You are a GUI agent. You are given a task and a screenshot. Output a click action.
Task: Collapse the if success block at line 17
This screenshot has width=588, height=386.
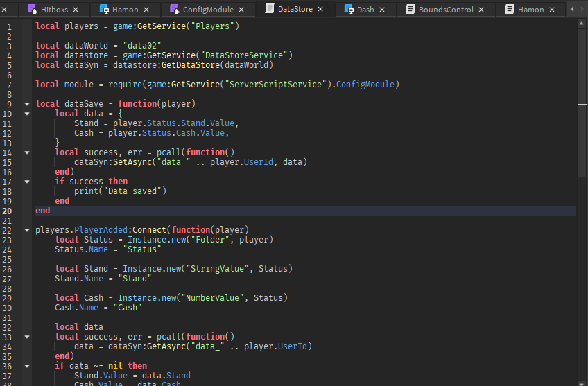pyautogui.click(x=27, y=182)
